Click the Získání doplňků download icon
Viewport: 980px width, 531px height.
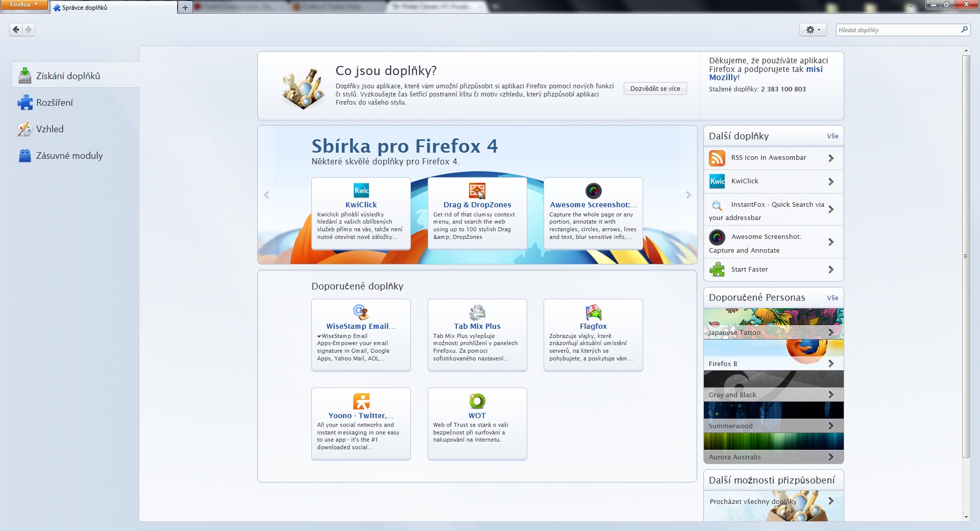(x=24, y=76)
